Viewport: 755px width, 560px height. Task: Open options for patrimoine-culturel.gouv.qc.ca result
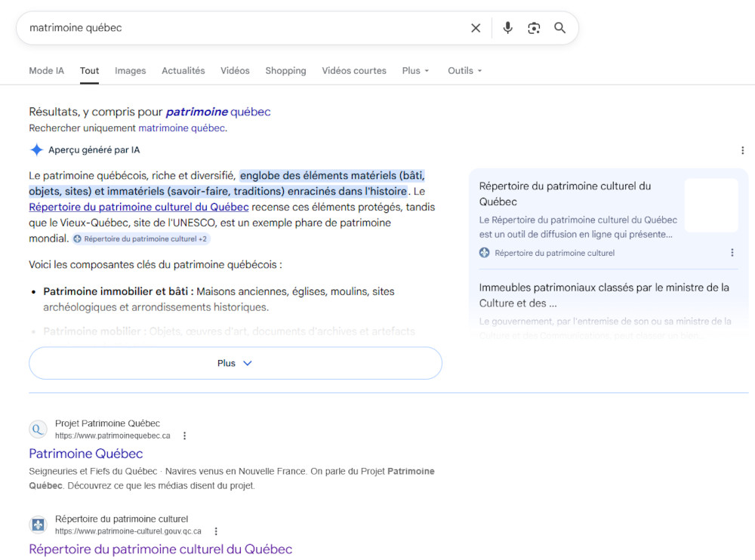[216, 531]
